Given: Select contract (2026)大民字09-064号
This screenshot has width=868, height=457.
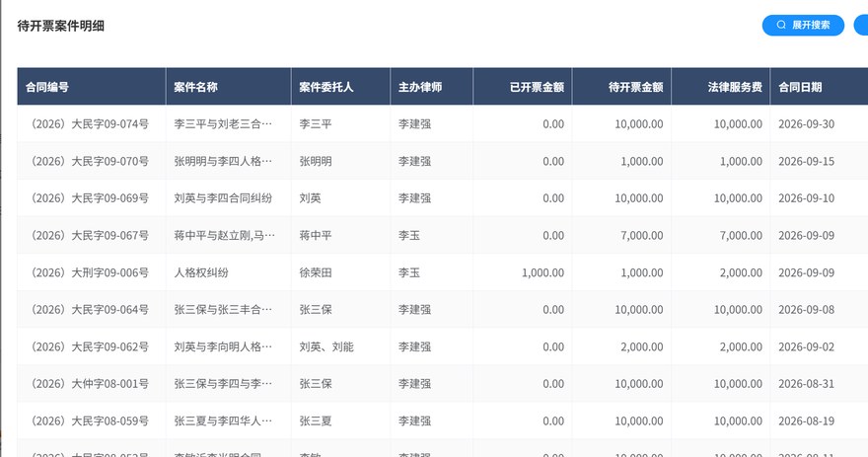Looking at the screenshot, I should coord(88,310).
